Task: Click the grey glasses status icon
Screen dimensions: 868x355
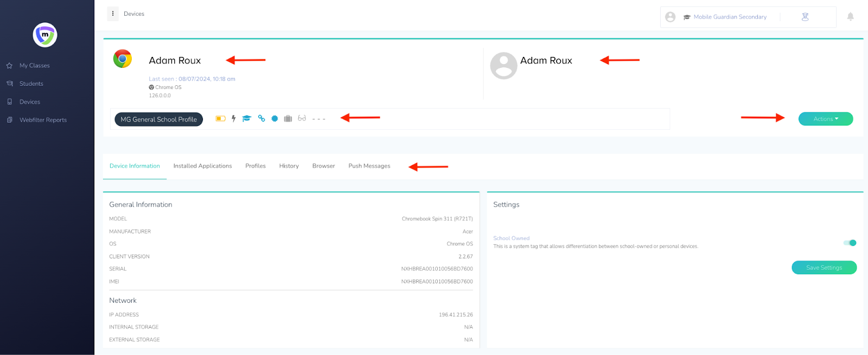Action: [x=302, y=118]
